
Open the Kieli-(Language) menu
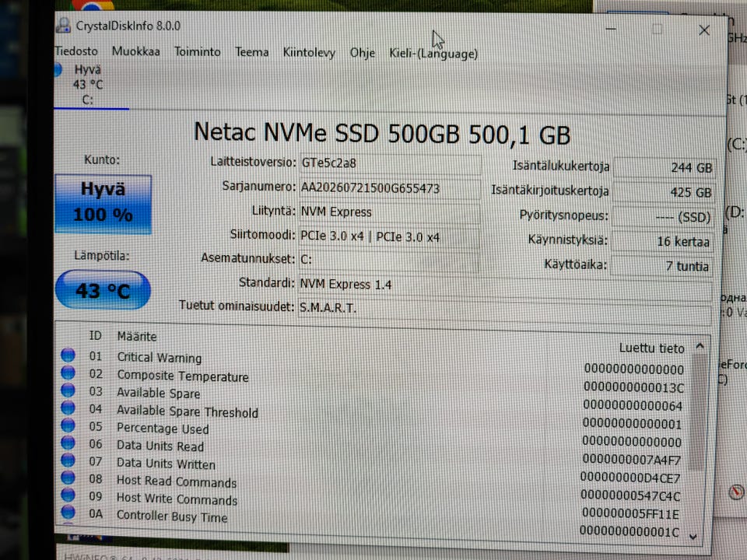pyautogui.click(x=433, y=54)
